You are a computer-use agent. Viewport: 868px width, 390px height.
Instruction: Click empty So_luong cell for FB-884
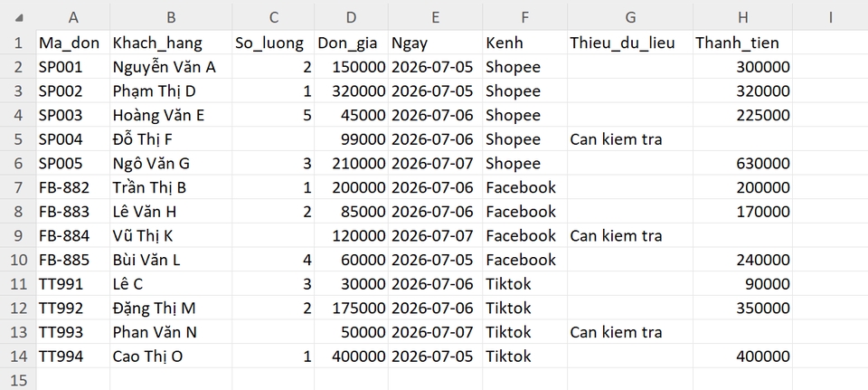coord(273,235)
